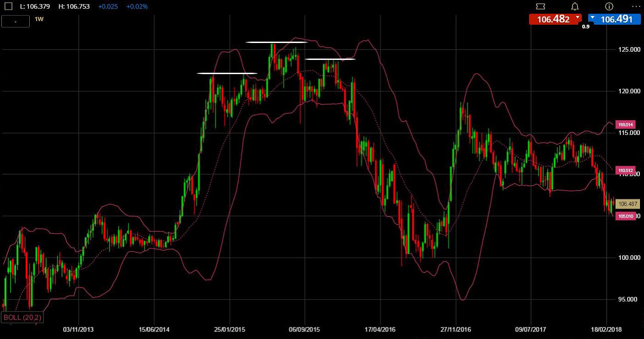
Task: Click the 27/11/2016 date axis label
Action: 456,329
